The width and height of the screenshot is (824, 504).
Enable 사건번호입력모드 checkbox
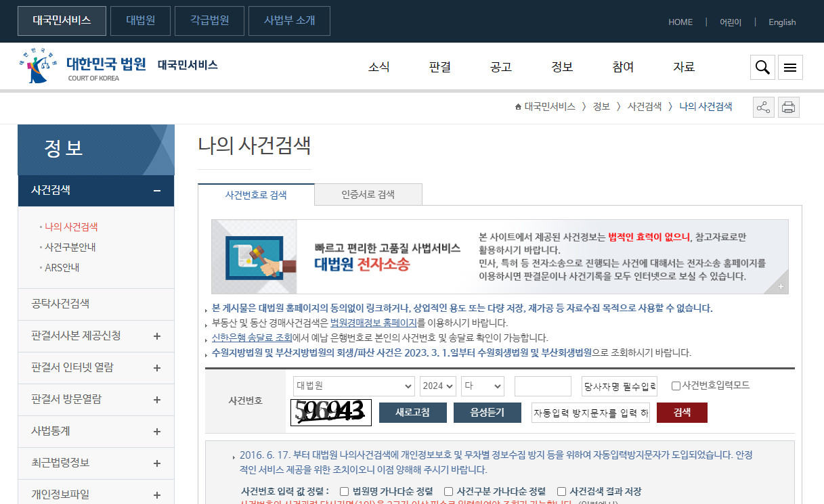coord(676,386)
